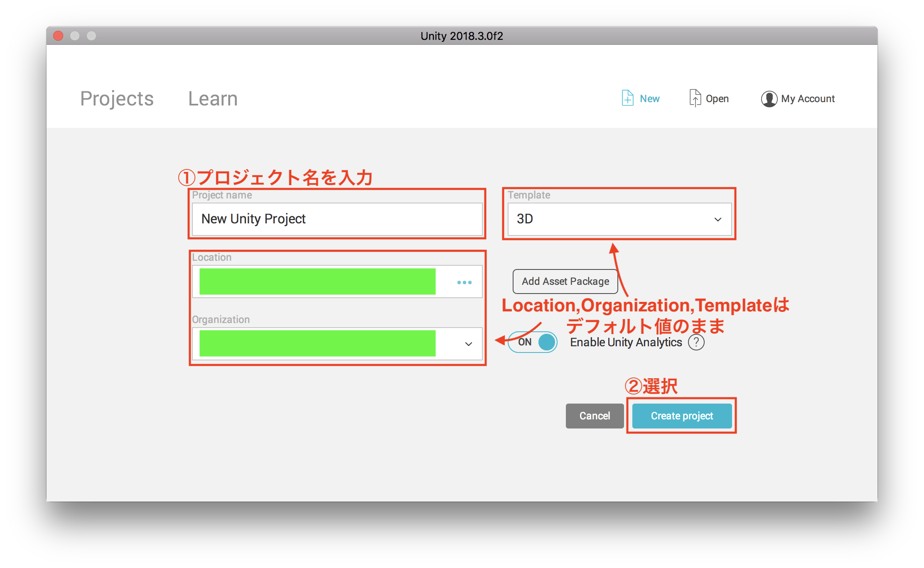Click the Template dropdown chevron arrow
This screenshot has width=924, height=568.
[x=718, y=219]
